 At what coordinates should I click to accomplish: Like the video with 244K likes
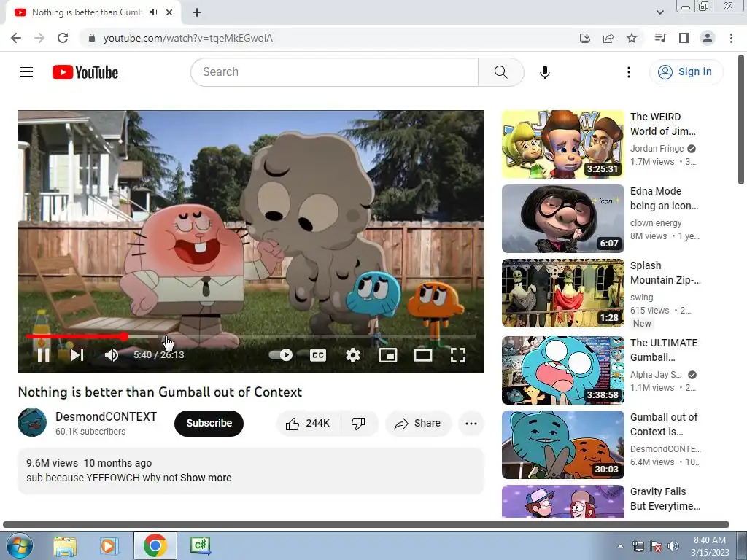(x=308, y=424)
